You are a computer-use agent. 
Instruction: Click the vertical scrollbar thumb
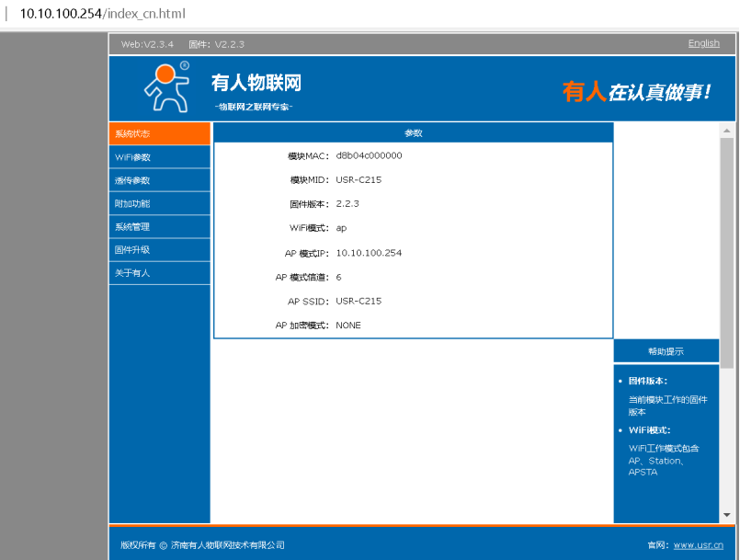pos(727,248)
